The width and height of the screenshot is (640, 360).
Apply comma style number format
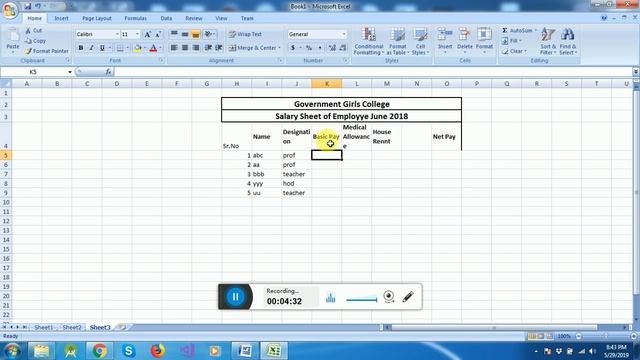320,48
